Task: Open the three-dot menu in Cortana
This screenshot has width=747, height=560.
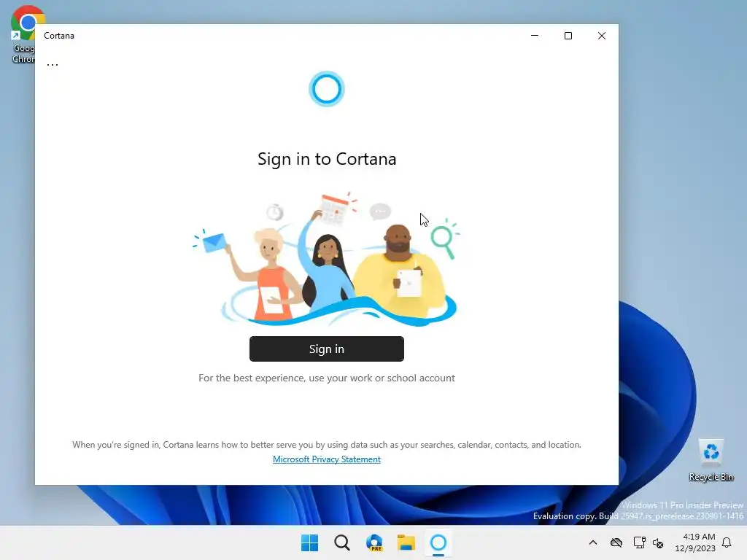Action: (53, 65)
